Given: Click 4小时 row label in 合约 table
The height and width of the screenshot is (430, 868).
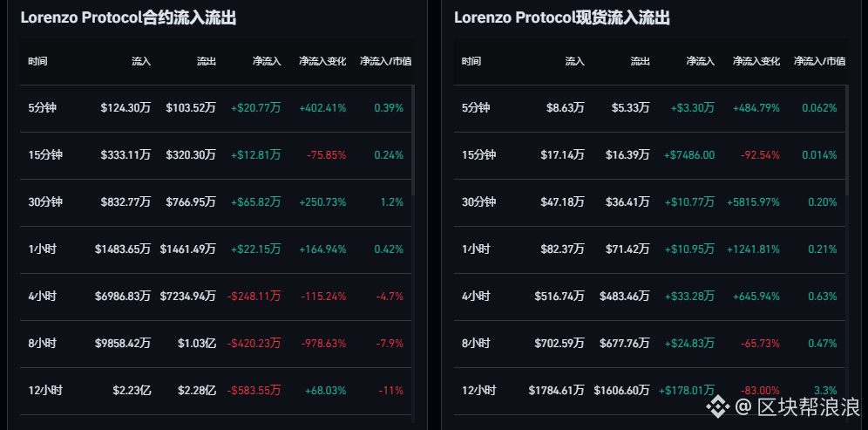Looking at the screenshot, I should (x=42, y=297).
